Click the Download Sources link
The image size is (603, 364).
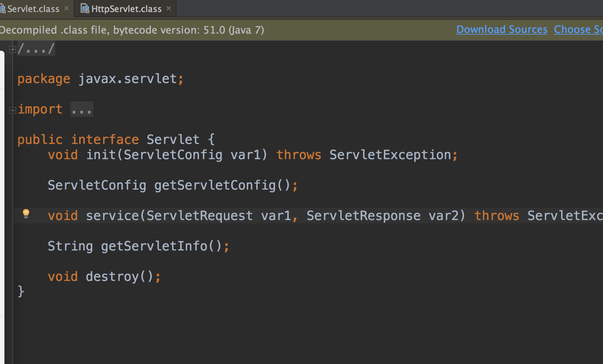pyautogui.click(x=502, y=30)
